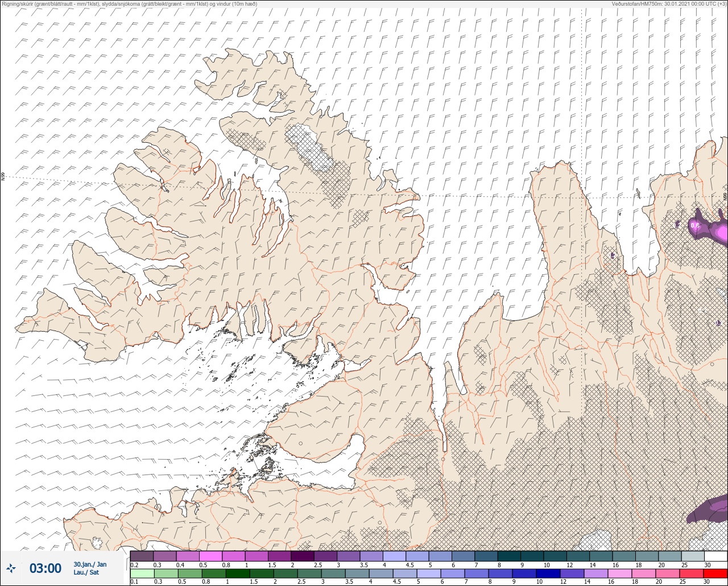Select the dark teal 9 swatch in upper scale
Viewport: 728px width, 586px height.
tap(532, 556)
